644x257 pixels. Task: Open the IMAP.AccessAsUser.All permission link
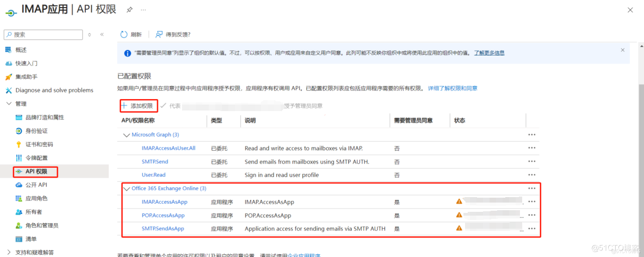tap(169, 148)
